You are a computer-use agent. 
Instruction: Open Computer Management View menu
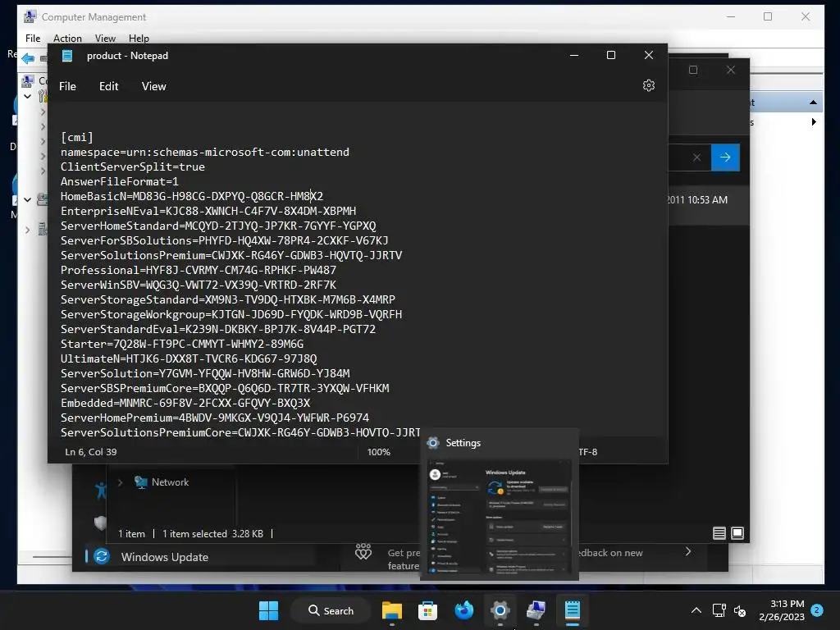tap(105, 38)
